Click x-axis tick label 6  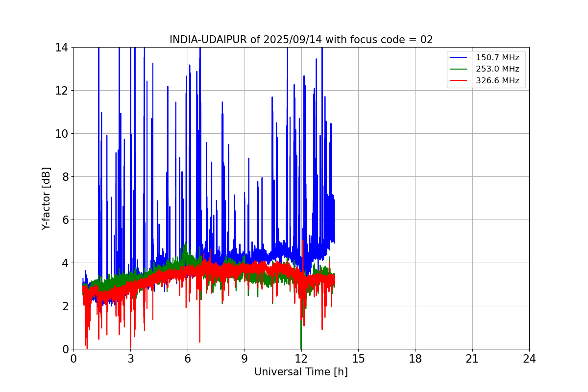[187, 359]
